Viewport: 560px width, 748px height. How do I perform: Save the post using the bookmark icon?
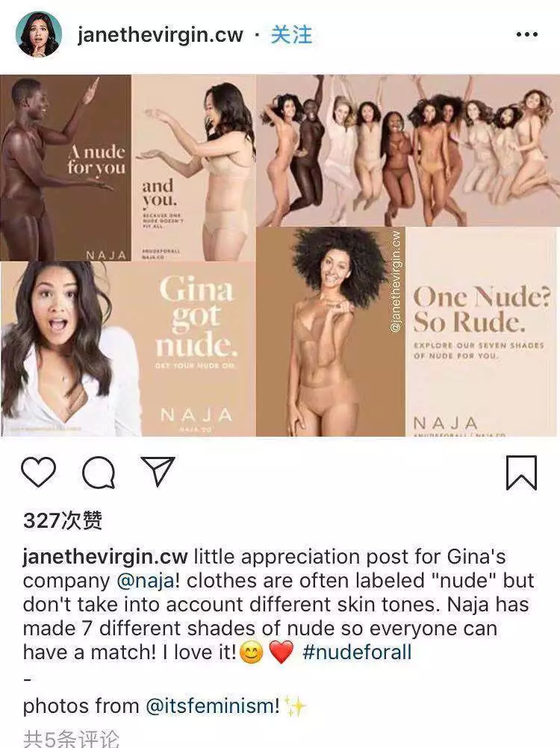pyautogui.click(x=521, y=473)
